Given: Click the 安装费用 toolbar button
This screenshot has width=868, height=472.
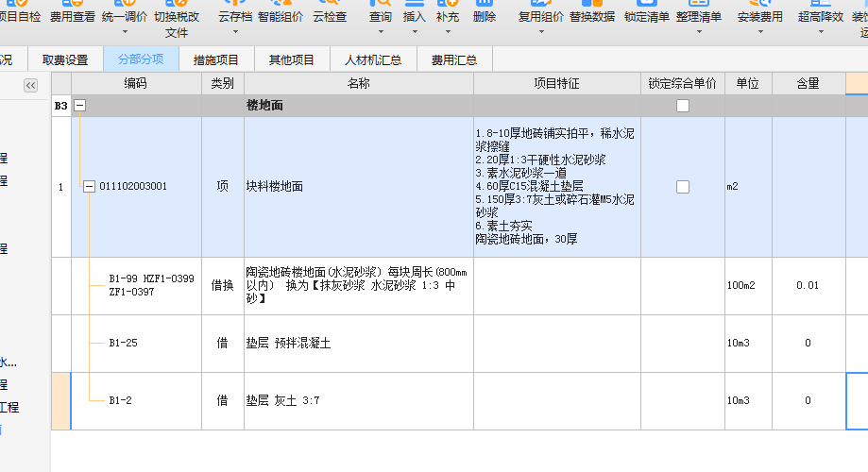Looking at the screenshot, I should (x=760, y=12).
